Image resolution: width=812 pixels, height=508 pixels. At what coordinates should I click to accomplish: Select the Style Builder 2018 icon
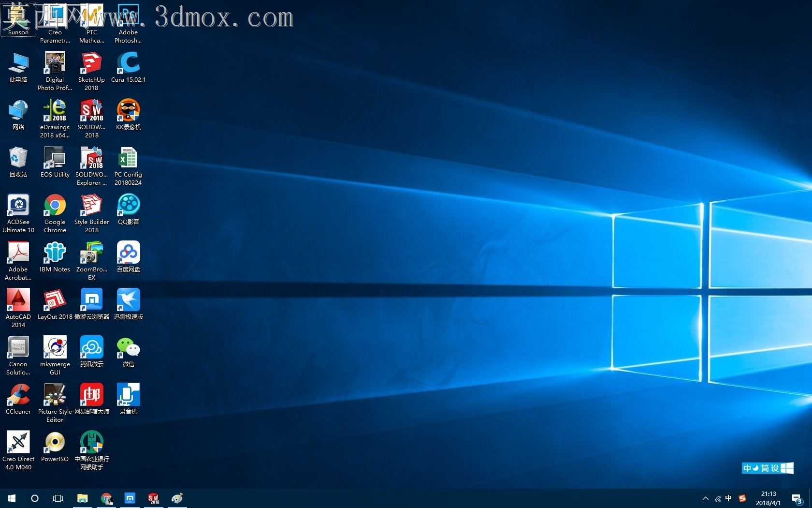(92, 213)
